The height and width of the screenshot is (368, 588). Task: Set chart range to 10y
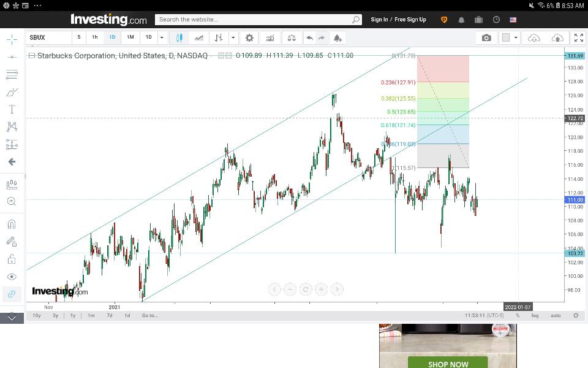click(36, 315)
